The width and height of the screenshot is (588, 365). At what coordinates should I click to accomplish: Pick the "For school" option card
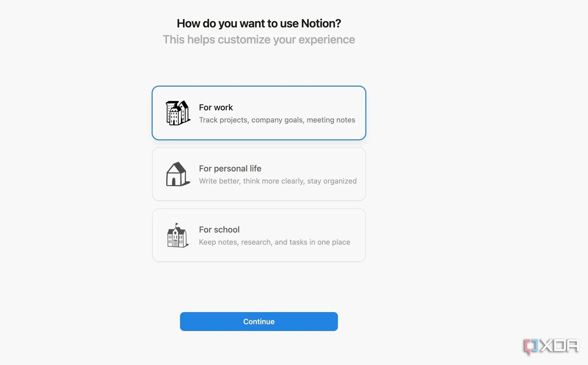pyautogui.click(x=259, y=235)
